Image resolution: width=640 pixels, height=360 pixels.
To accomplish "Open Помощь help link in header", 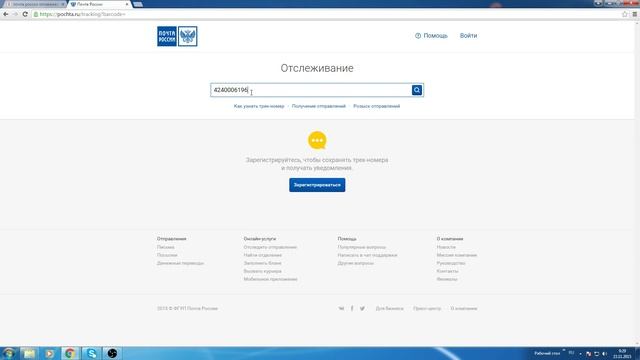I will point(431,36).
